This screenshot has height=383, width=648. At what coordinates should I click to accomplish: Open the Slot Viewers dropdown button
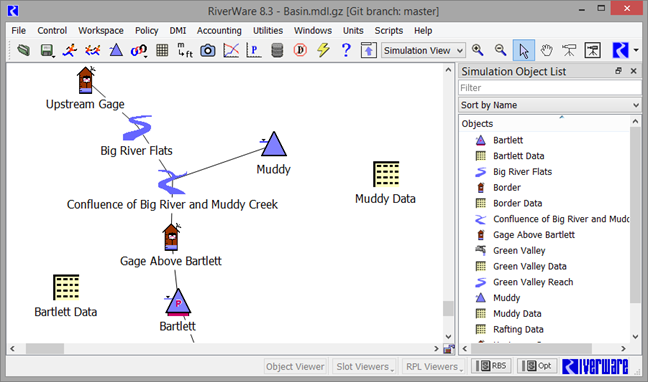364,366
